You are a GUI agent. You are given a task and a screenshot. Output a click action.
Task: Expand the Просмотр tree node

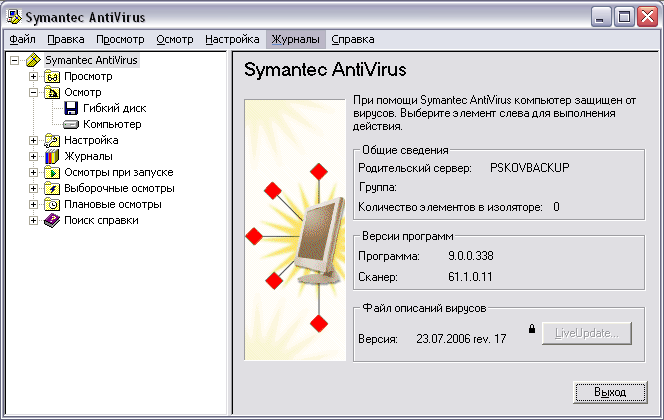(33, 77)
